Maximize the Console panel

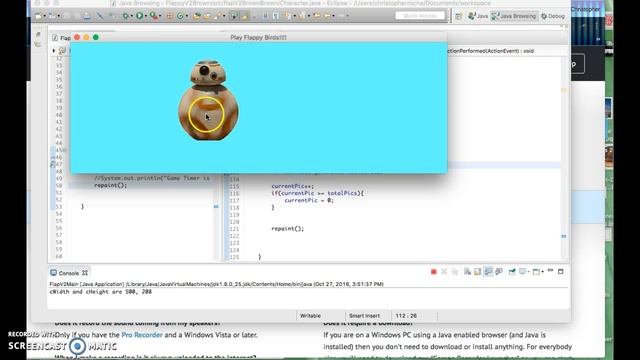pos(561,271)
